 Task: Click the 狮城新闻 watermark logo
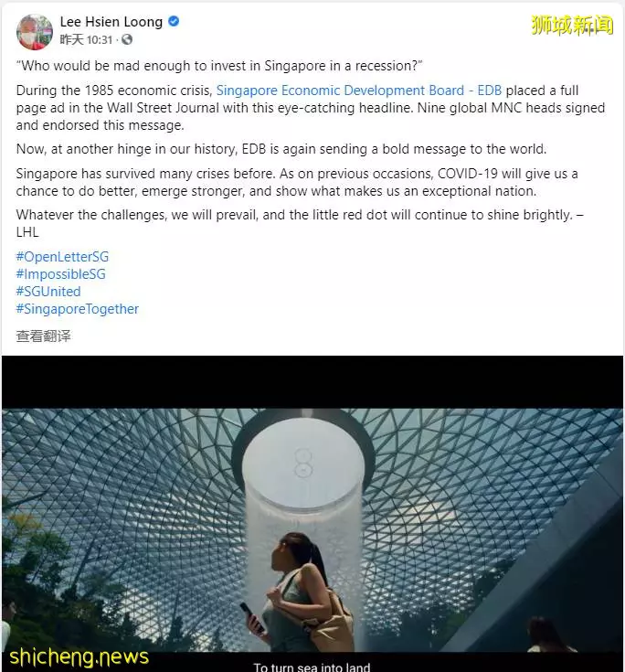click(x=572, y=26)
